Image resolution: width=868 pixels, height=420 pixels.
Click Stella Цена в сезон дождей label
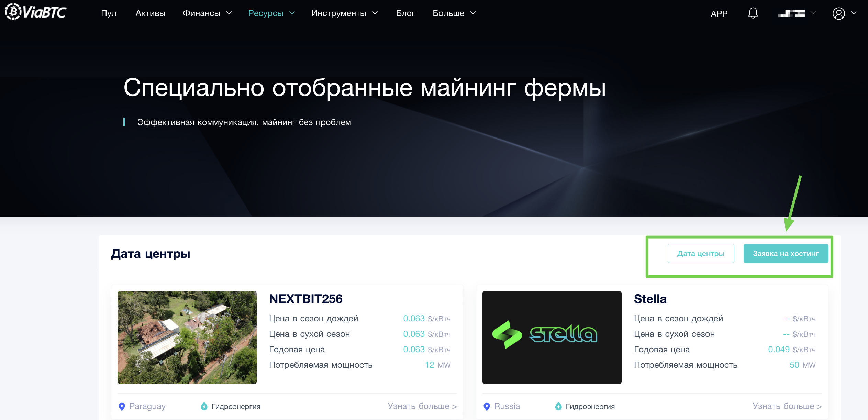678,319
